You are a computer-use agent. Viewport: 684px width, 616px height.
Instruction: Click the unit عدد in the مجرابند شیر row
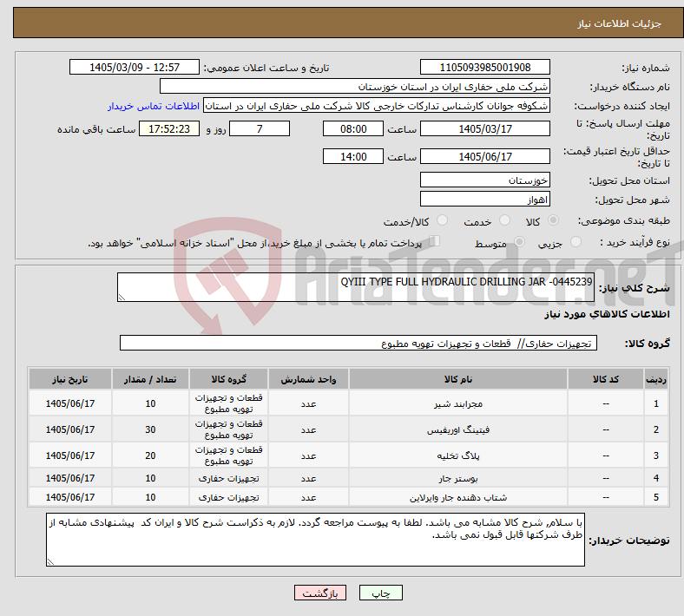click(x=308, y=403)
